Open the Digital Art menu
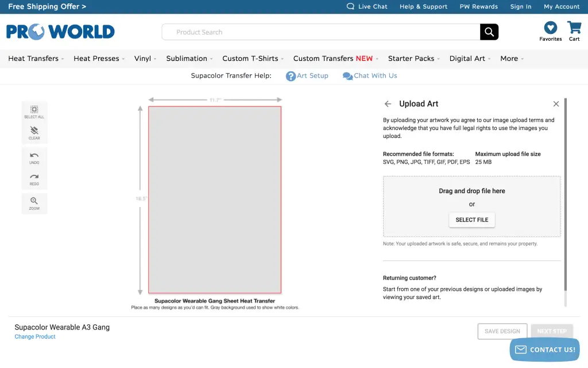This screenshot has height=368, width=588. pyautogui.click(x=470, y=59)
